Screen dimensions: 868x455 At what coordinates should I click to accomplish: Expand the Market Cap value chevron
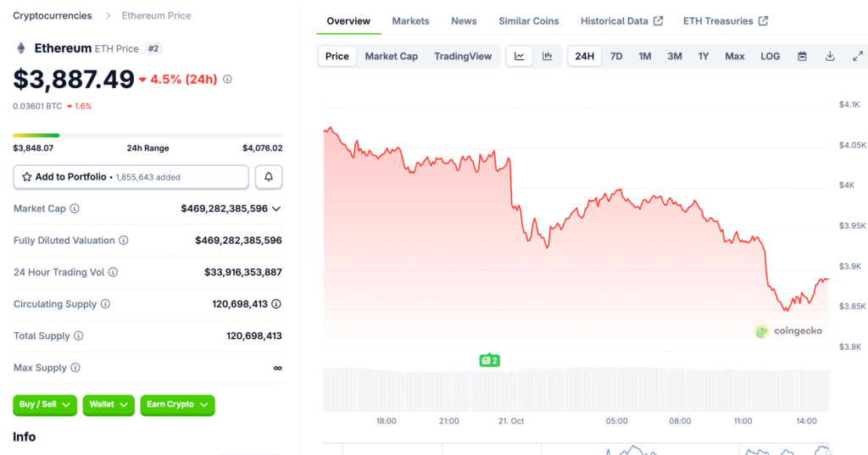coord(276,208)
